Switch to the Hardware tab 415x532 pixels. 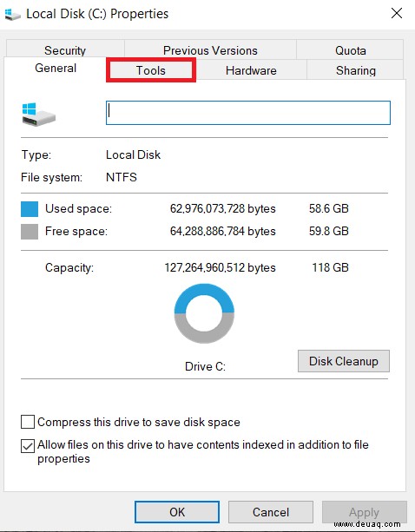click(x=251, y=70)
